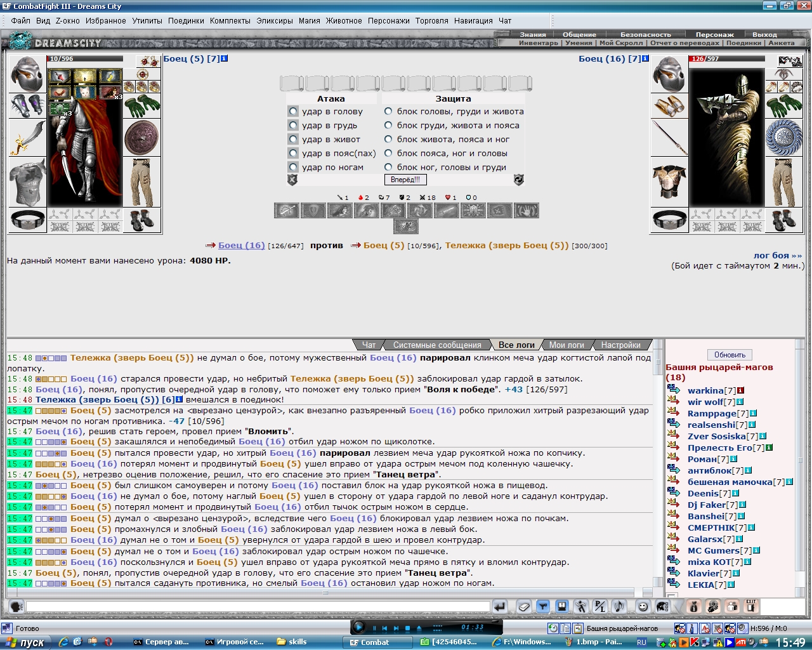Image resolution: width=812 pixels, height=650 pixels.
Task: Select defense 'блок живота, пояса и ног'
Action: [388, 139]
